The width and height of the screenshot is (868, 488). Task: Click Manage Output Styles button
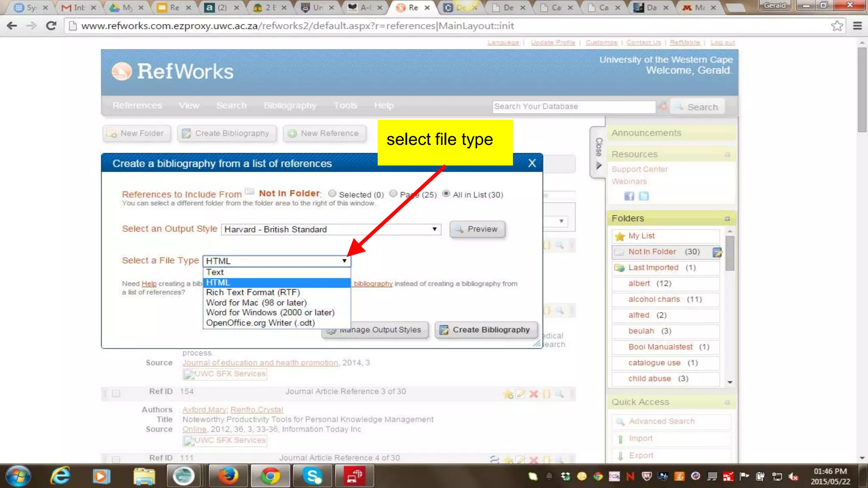tap(375, 330)
